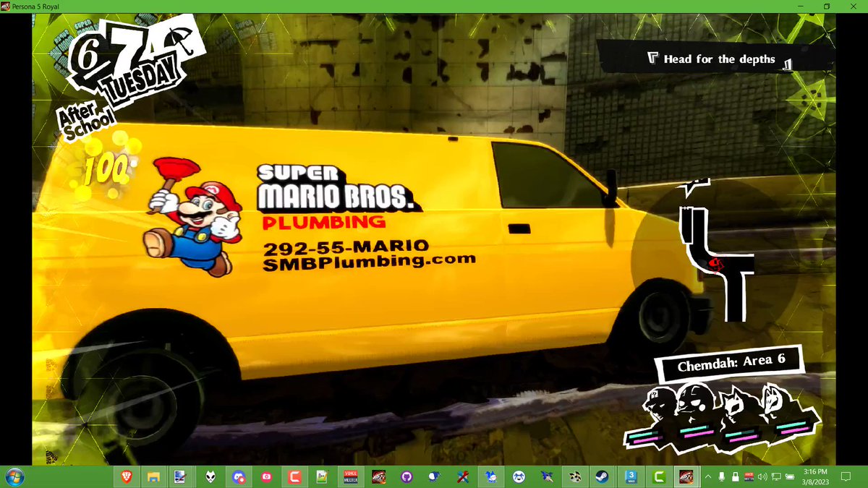
Task: Click the Mario plunger decal on the van
Action: [x=193, y=216]
